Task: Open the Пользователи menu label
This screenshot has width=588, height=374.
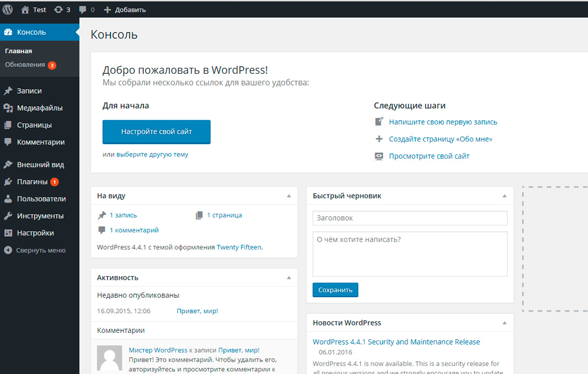Action: coord(41,199)
